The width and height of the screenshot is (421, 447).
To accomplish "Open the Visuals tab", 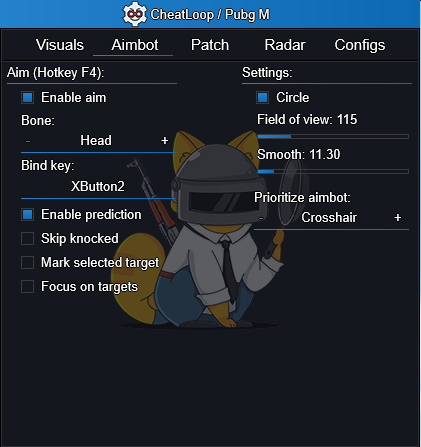I will point(60,45).
